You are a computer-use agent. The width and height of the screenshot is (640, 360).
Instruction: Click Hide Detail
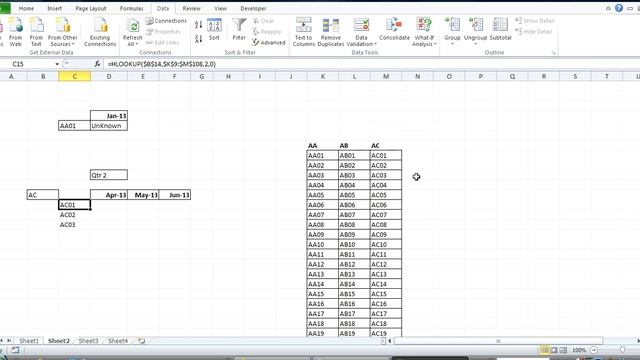[x=533, y=32]
